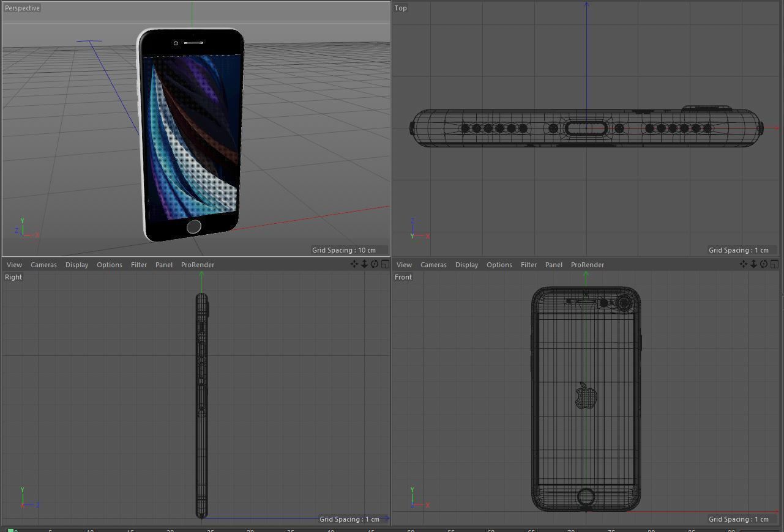Click the zoom camera icon in Front viewport
Viewport: 784px width, 532px height.
[753, 264]
